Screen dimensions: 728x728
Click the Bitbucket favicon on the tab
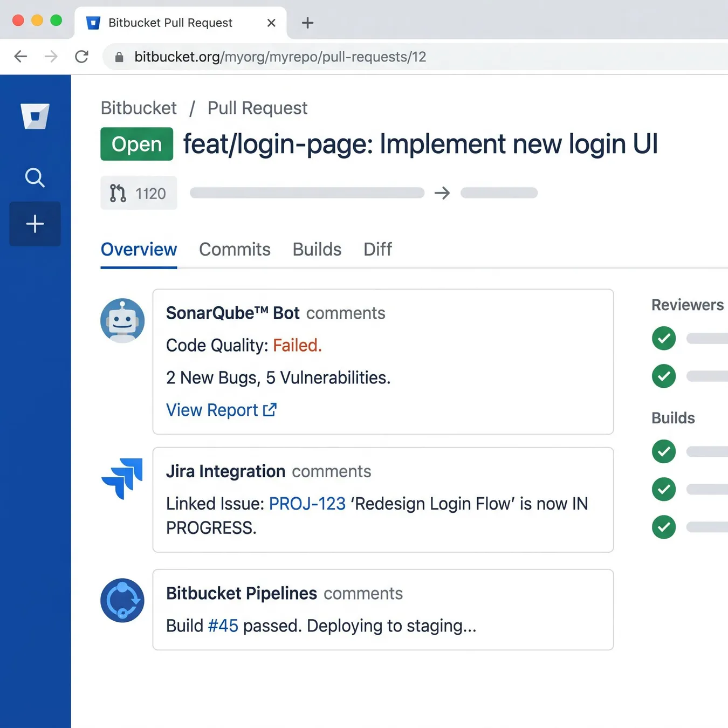[x=93, y=23]
